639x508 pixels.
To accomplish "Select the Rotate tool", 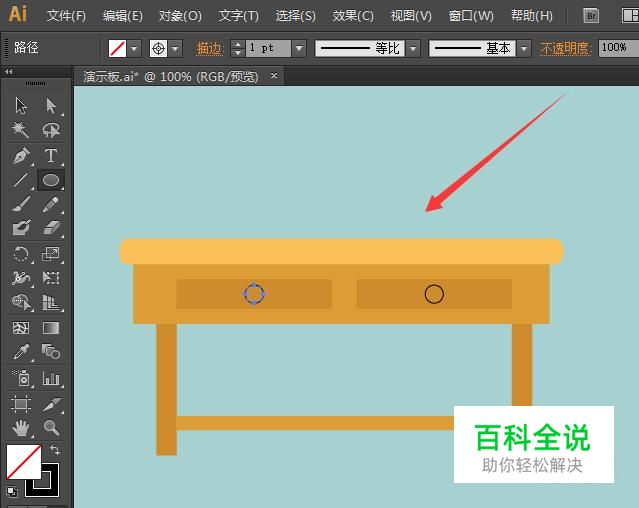I will click(21, 254).
